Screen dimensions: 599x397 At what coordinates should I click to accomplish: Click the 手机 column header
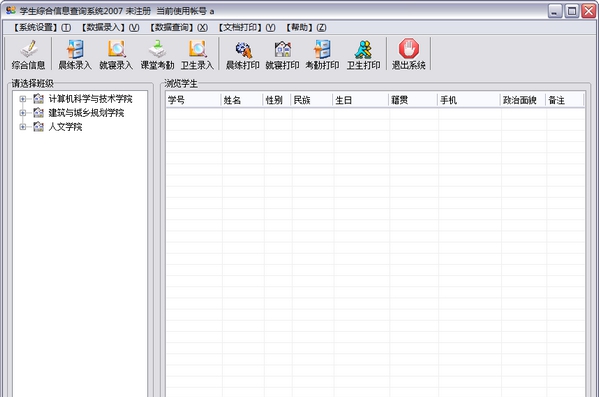tap(469, 100)
